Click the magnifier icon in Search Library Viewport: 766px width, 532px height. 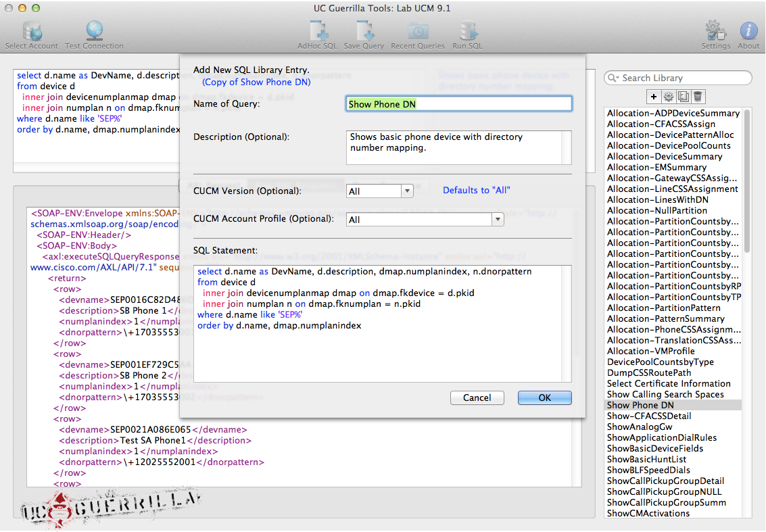click(x=613, y=78)
